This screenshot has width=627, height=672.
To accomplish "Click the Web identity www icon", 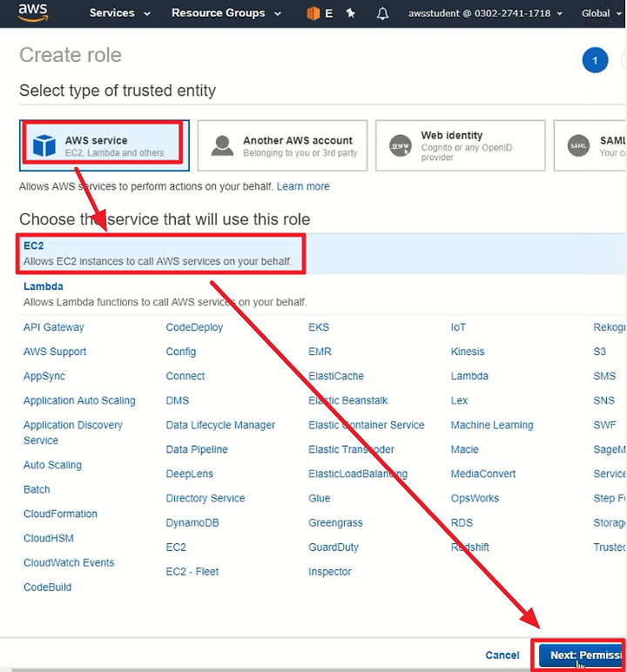I will pos(400,145).
